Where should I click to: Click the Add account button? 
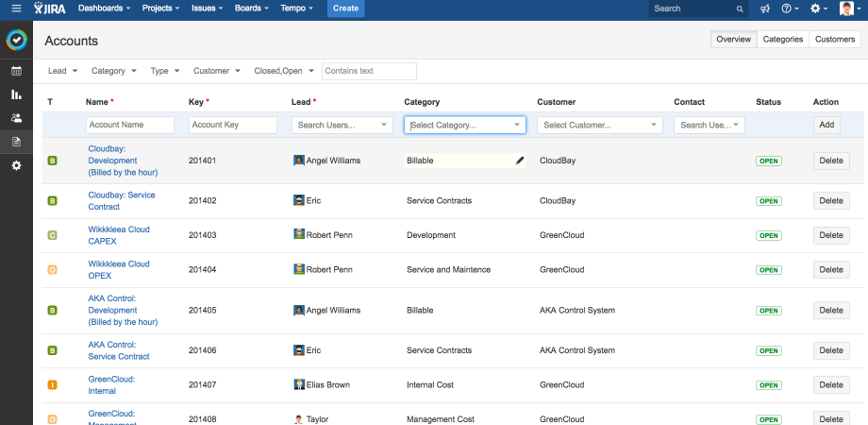826,125
